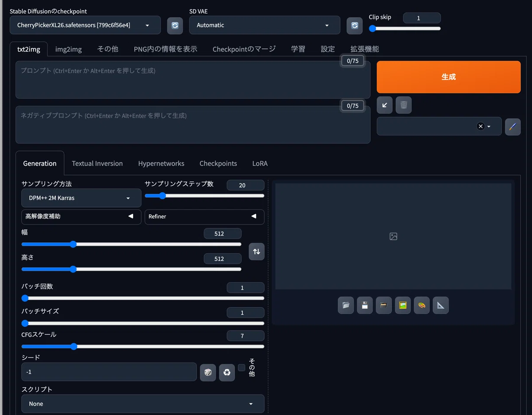The width and height of the screenshot is (532, 415).
Task: Refresh the SD VAE list
Action: click(x=354, y=25)
